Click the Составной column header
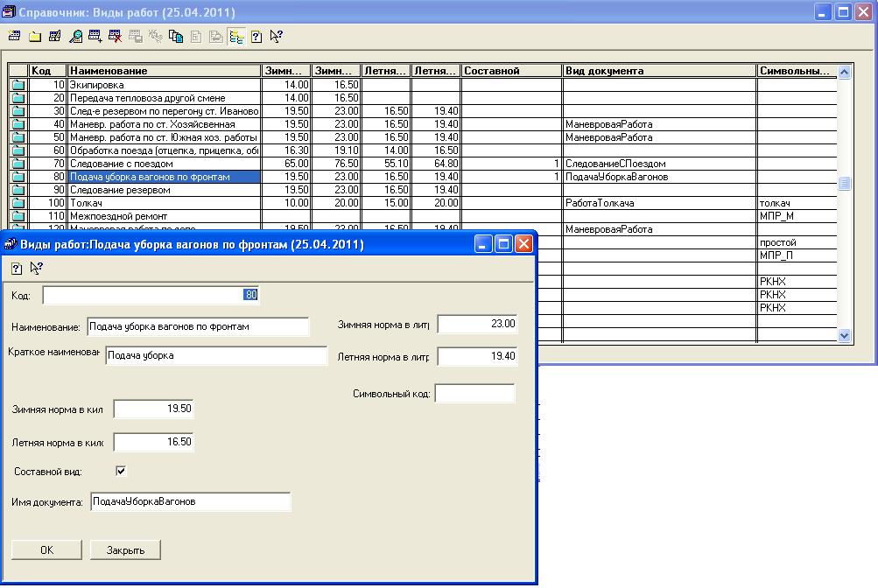The image size is (878, 588). pyautogui.click(x=511, y=71)
